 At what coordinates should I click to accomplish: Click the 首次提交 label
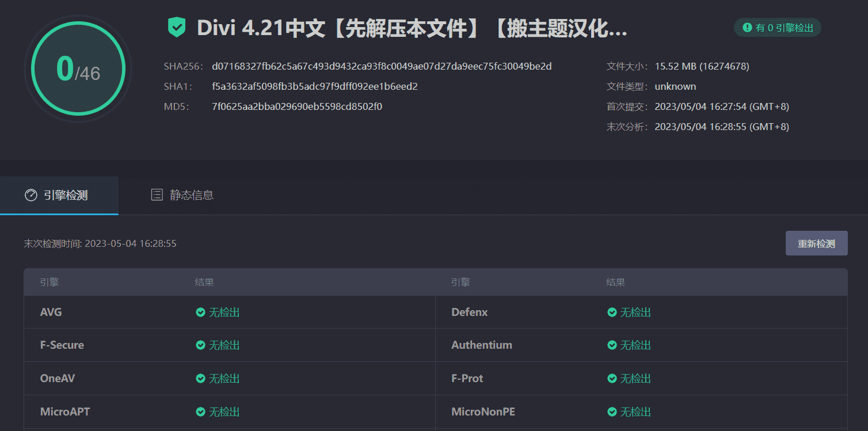coord(627,106)
